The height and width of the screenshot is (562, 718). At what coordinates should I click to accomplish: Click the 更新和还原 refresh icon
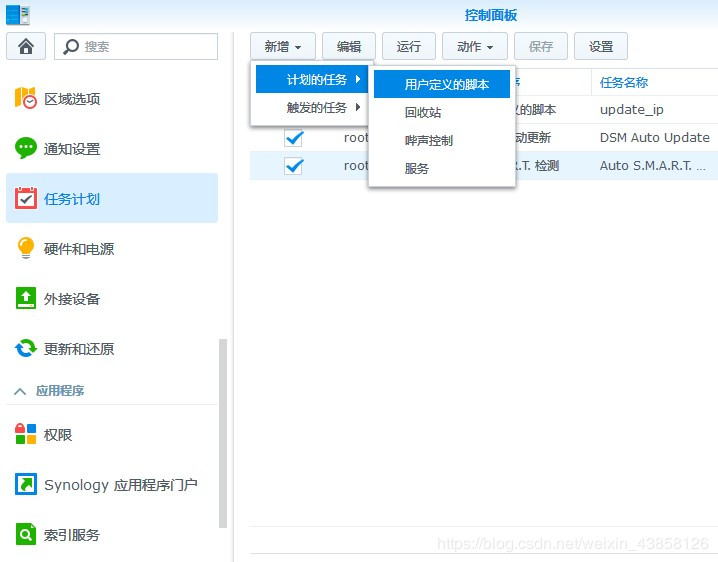(26, 348)
